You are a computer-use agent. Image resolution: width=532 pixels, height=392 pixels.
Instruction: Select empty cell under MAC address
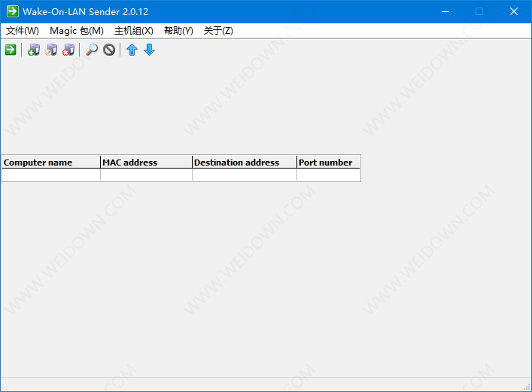[x=146, y=175]
